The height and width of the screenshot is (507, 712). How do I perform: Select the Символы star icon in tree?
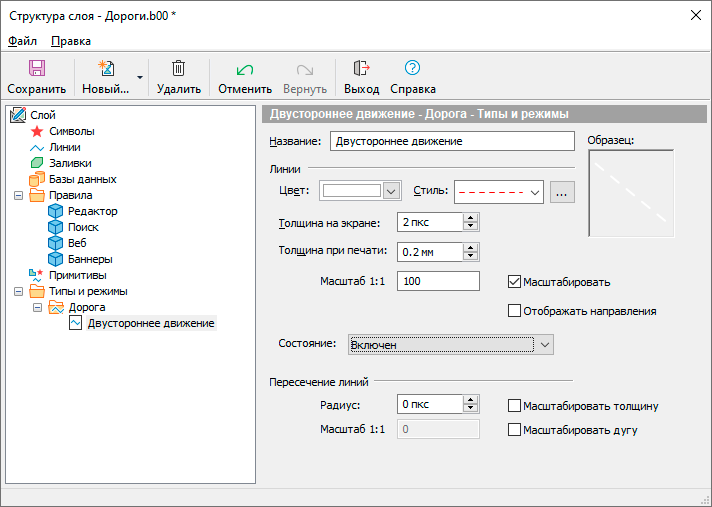pyautogui.click(x=37, y=131)
